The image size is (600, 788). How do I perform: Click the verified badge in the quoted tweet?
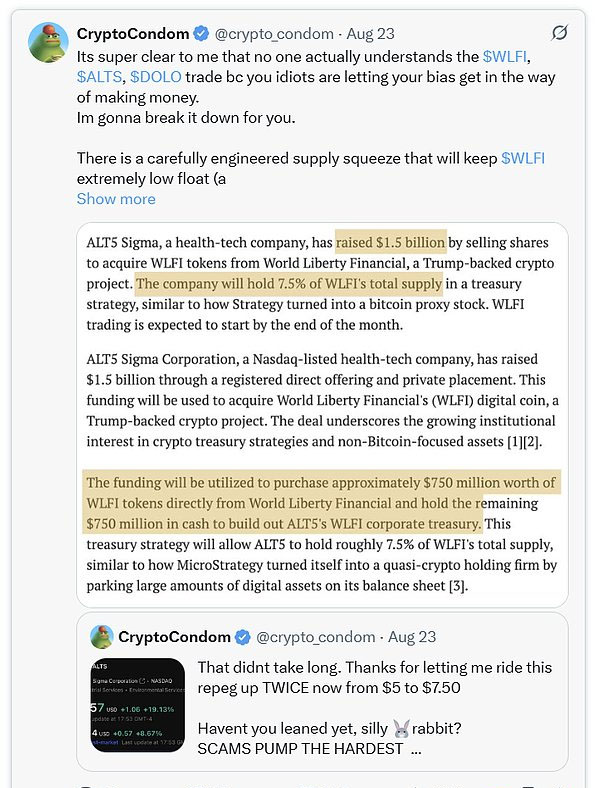point(241,636)
